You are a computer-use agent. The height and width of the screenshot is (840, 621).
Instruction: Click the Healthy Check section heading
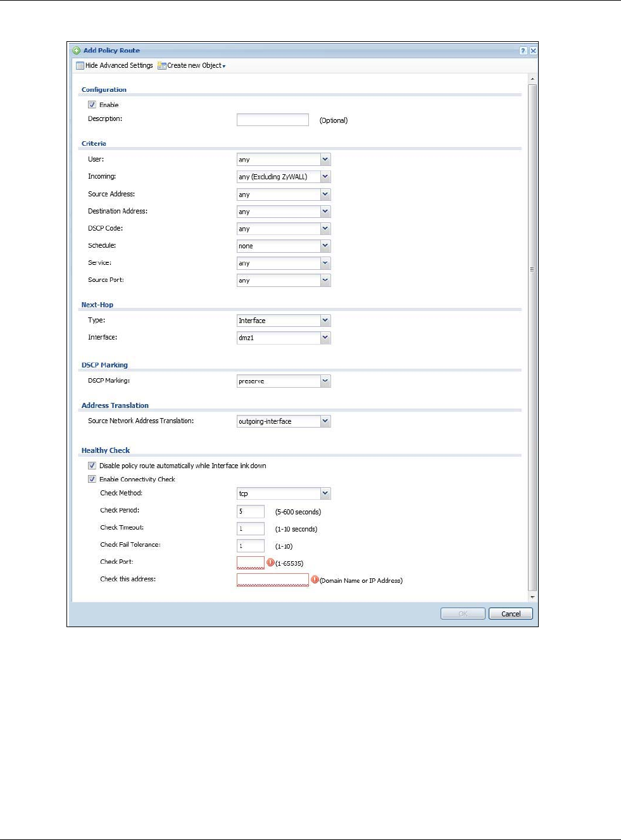106,450
